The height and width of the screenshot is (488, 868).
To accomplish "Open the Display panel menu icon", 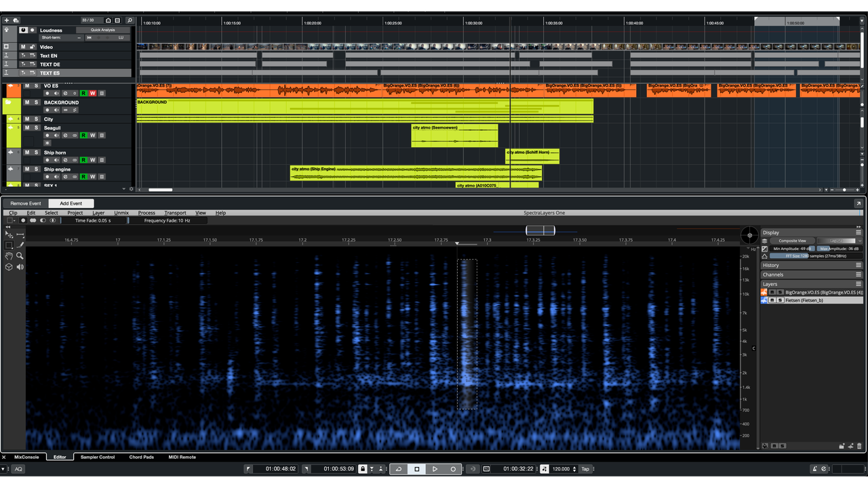I will pyautogui.click(x=859, y=232).
